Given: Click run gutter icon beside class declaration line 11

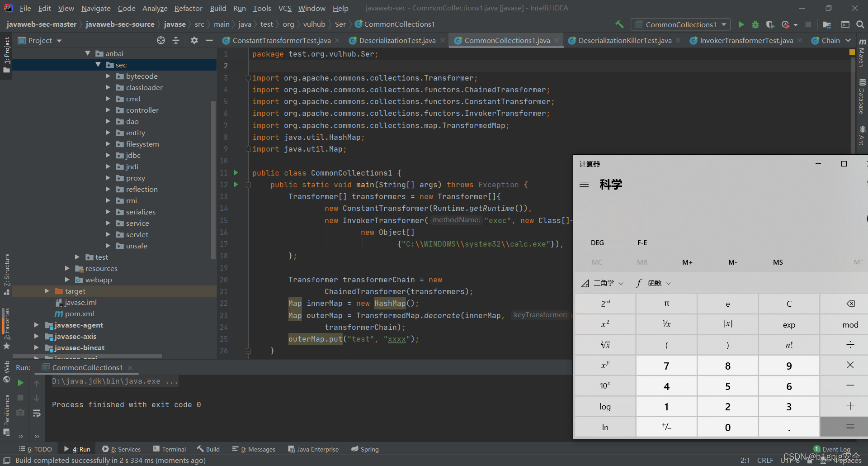Looking at the screenshot, I should point(236,173).
